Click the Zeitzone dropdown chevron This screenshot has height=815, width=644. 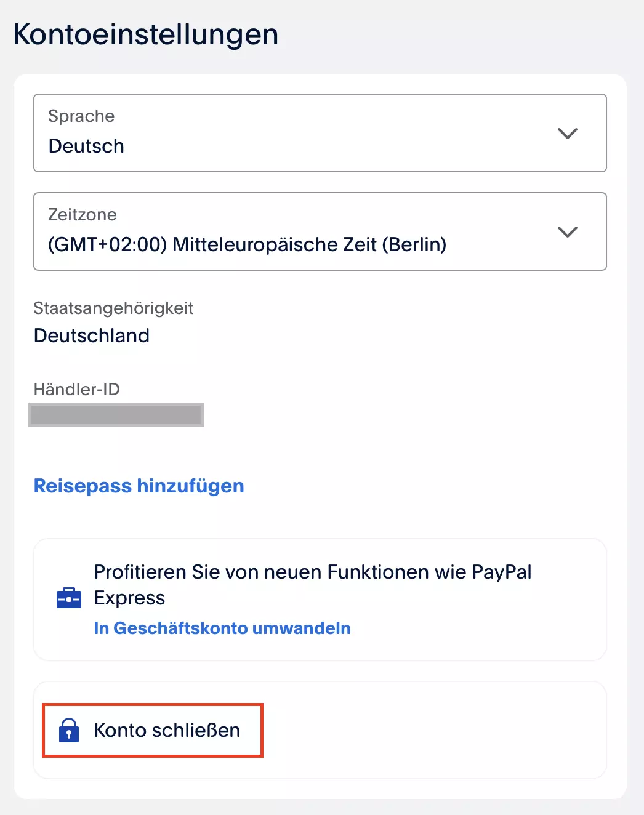point(567,232)
